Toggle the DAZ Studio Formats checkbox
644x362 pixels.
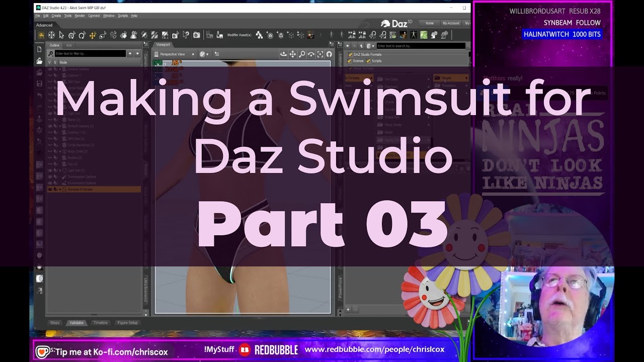click(x=351, y=54)
